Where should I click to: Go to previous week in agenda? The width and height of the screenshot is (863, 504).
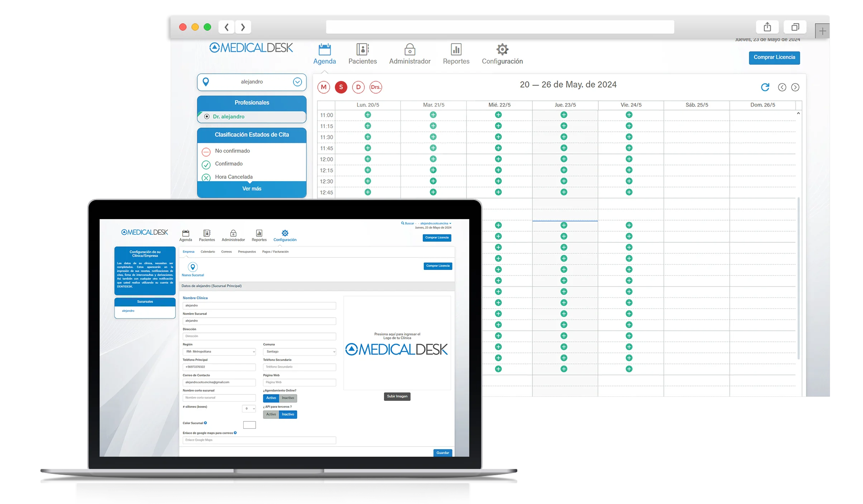(x=782, y=87)
